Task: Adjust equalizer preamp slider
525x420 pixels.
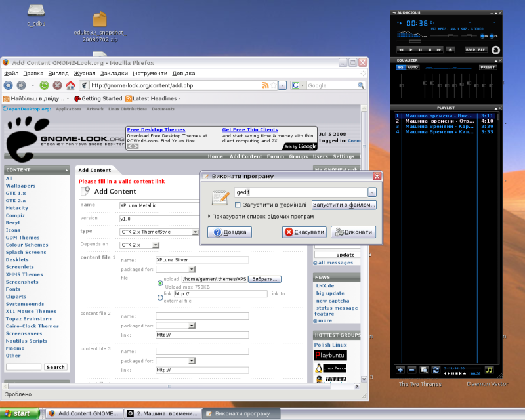Action: pyautogui.click(x=401, y=86)
